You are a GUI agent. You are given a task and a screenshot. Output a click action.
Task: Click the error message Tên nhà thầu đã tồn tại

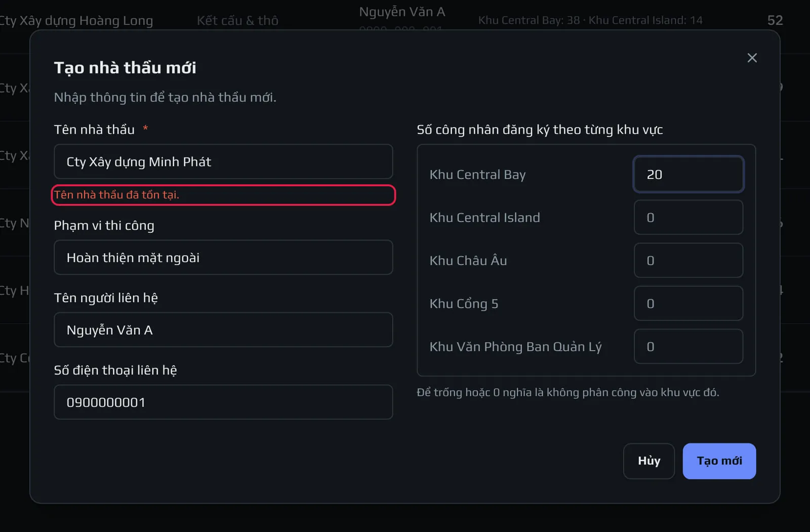tap(117, 195)
